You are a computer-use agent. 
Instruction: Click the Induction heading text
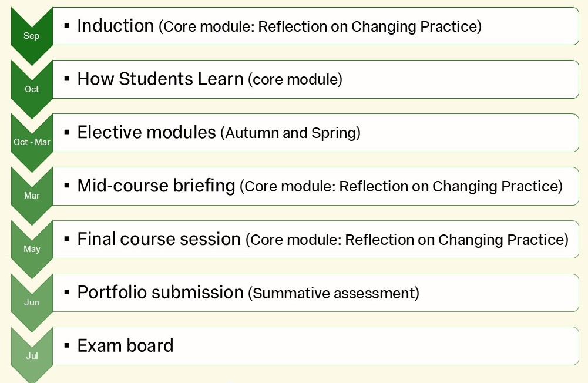click(115, 26)
